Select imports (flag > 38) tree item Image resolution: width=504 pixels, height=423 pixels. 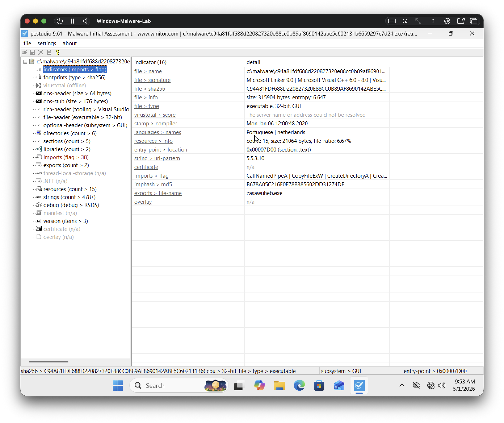click(x=66, y=157)
